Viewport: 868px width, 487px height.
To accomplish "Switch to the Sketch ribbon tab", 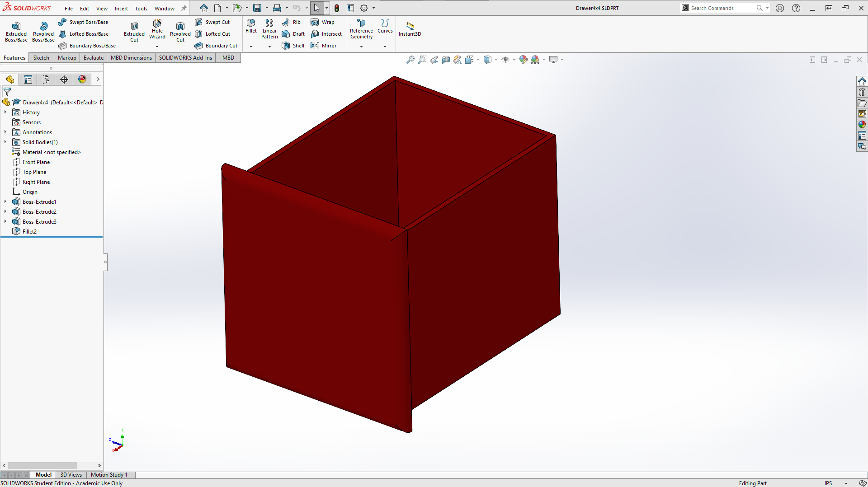I will pyautogui.click(x=41, y=57).
